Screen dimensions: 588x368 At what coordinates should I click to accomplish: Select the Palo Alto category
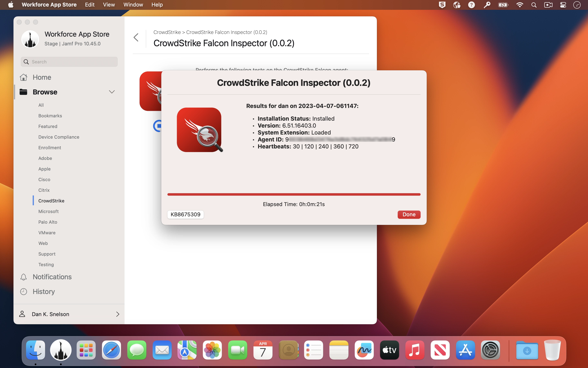[x=48, y=222]
